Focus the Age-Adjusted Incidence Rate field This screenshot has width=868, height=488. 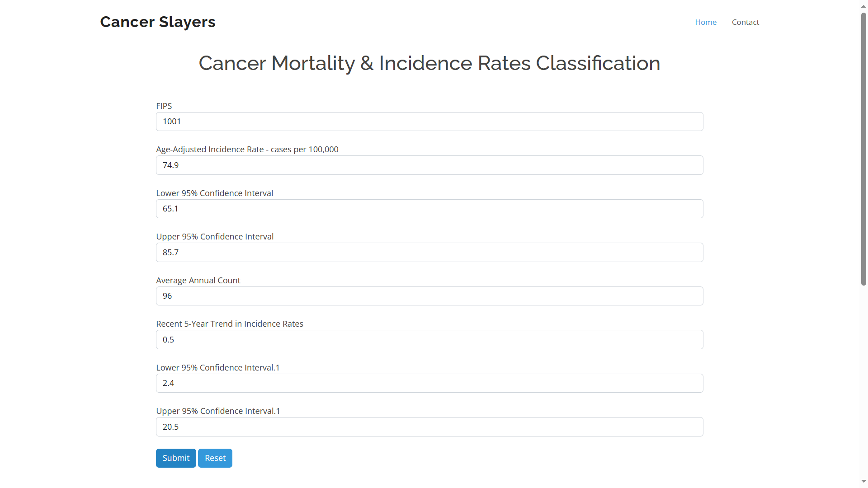pyautogui.click(x=429, y=165)
